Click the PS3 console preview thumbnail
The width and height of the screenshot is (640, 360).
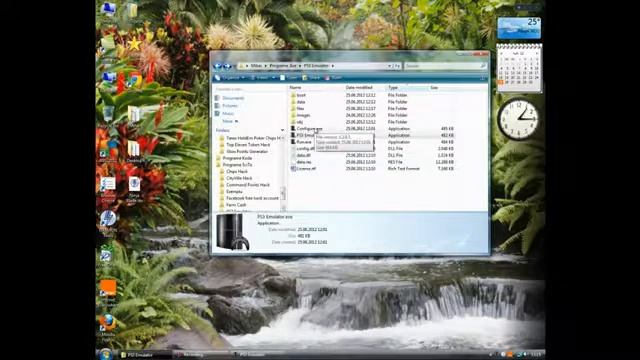[232, 231]
